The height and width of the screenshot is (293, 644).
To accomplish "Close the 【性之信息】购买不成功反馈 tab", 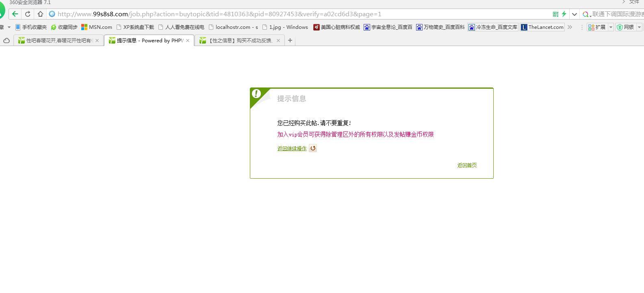I will (278, 40).
